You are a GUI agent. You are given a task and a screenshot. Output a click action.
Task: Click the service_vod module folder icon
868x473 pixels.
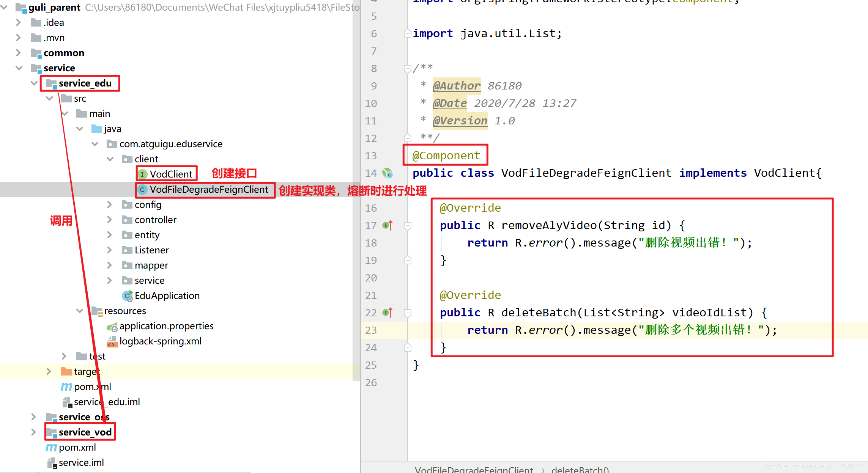click(52, 432)
